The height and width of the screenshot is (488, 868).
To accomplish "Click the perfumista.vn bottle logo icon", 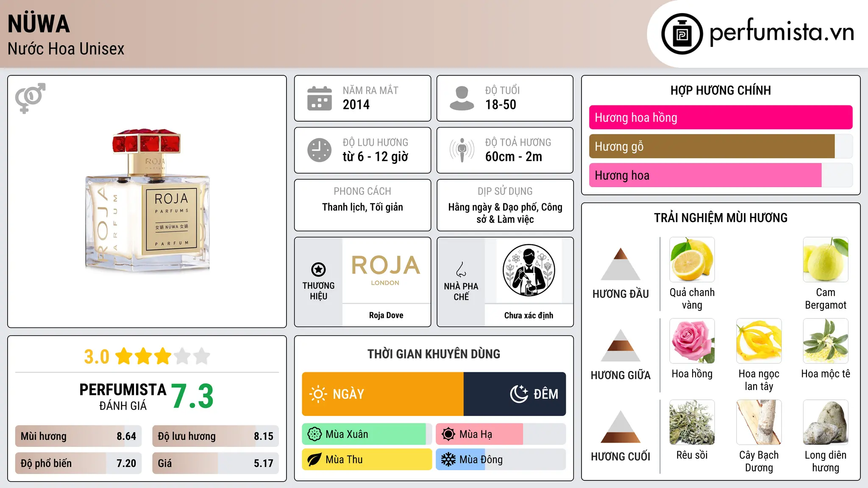I will [x=682, y=34].
